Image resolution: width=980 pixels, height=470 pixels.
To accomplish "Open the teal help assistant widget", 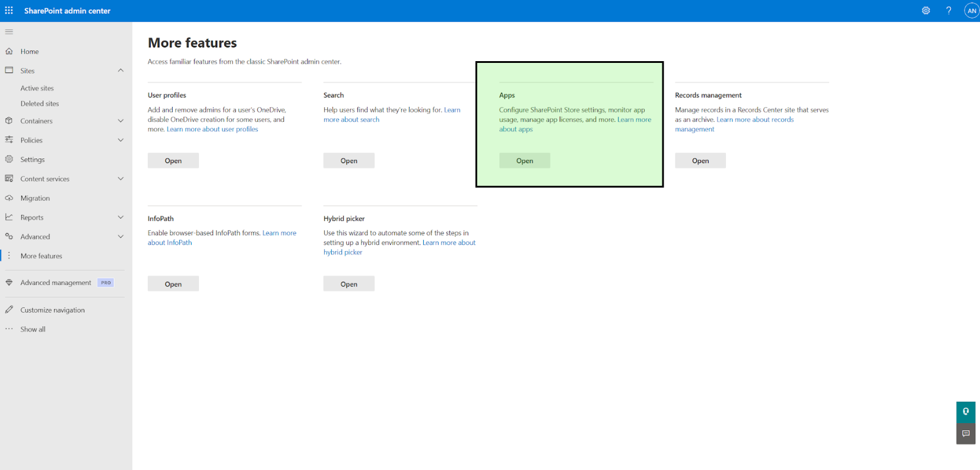I will [x=966, y=412].
